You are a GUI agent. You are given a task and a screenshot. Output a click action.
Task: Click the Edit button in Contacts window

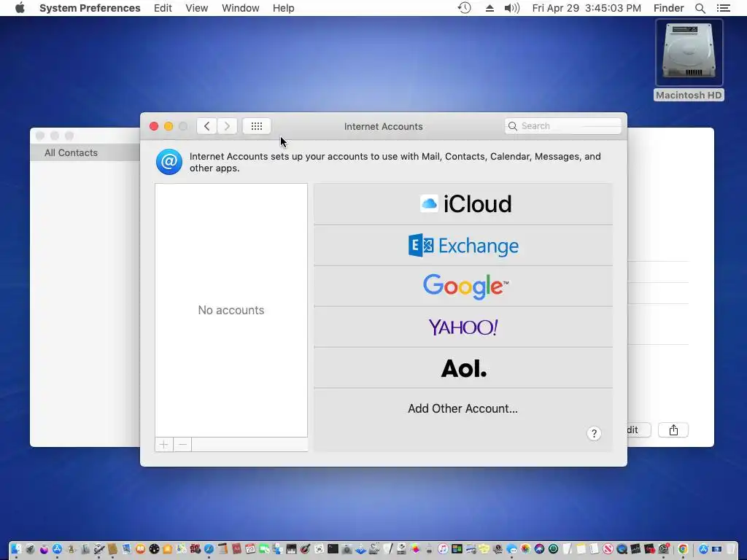[638, 430]
